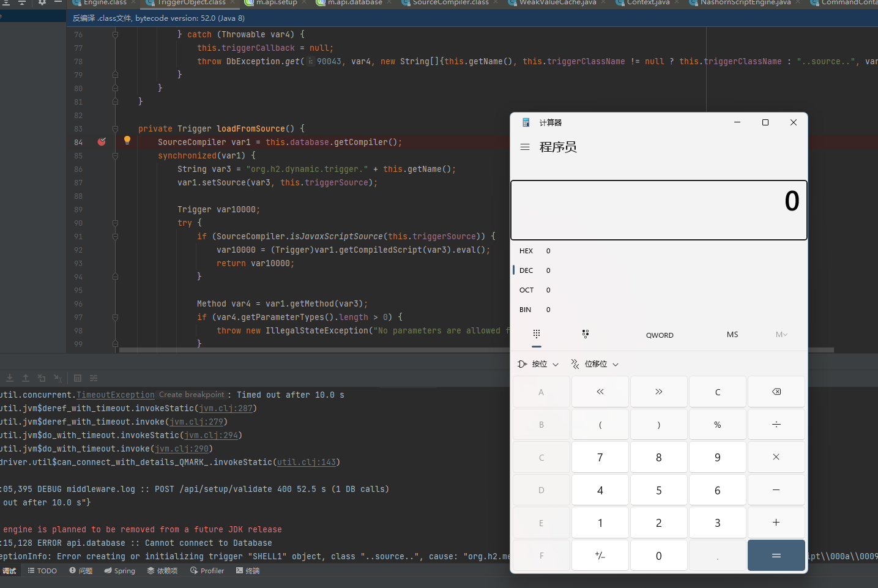Click the left shift « key
This screenshot has width=878, height=588.
pos(600,392)
